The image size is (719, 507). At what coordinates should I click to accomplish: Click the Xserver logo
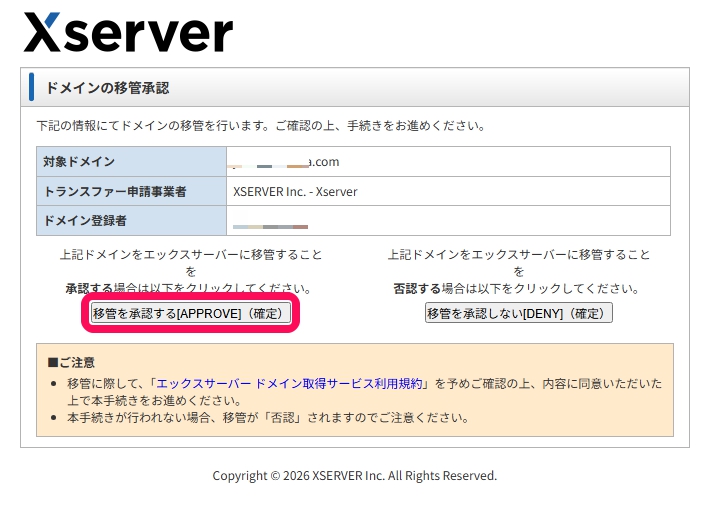tap(128, 32)
